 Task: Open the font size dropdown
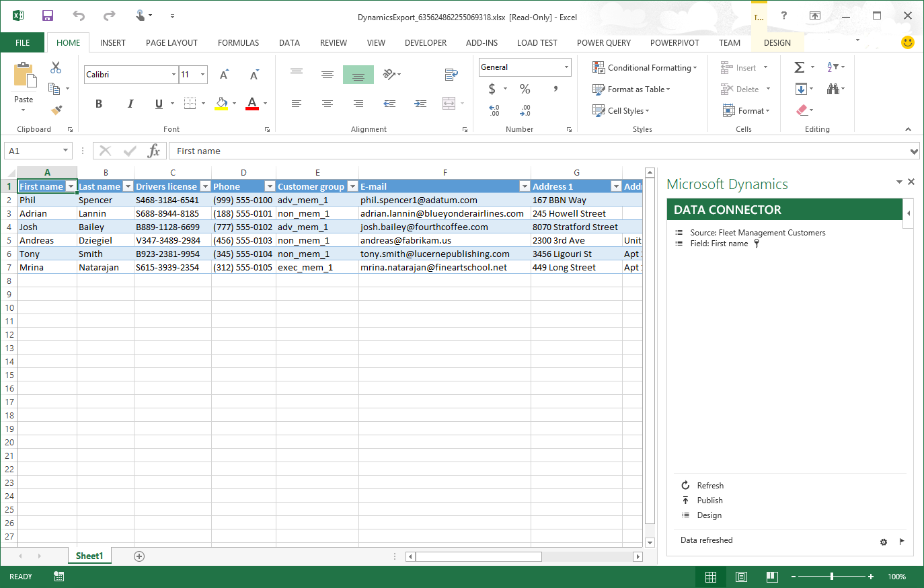pos(203,75)
